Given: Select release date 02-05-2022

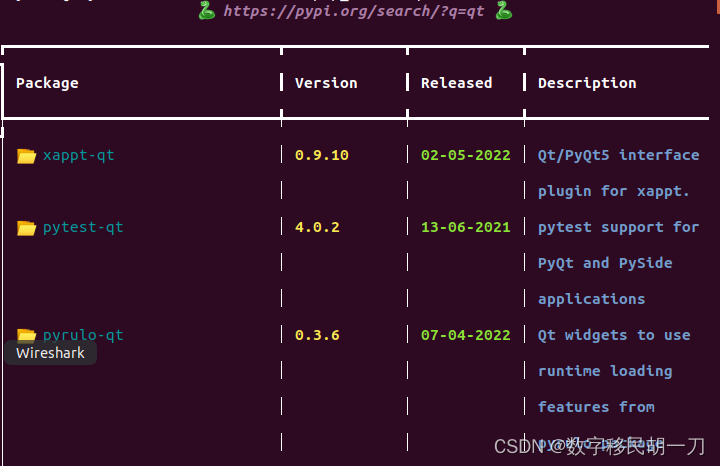Looking at the screenshot, I should click(466, 155).
